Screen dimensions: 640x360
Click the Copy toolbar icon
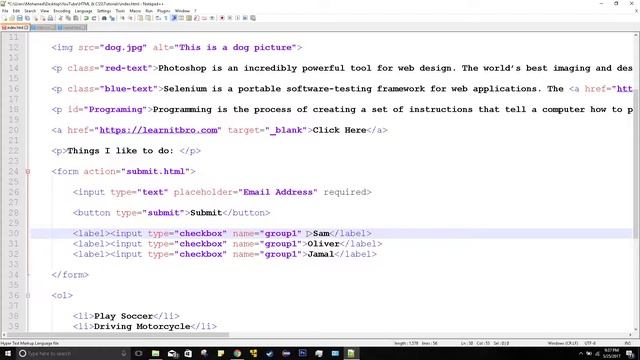(x=68, y=18)
